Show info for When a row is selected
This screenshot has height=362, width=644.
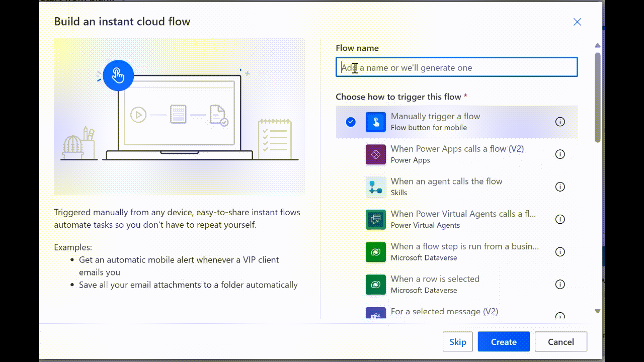[x=560, y=285]
